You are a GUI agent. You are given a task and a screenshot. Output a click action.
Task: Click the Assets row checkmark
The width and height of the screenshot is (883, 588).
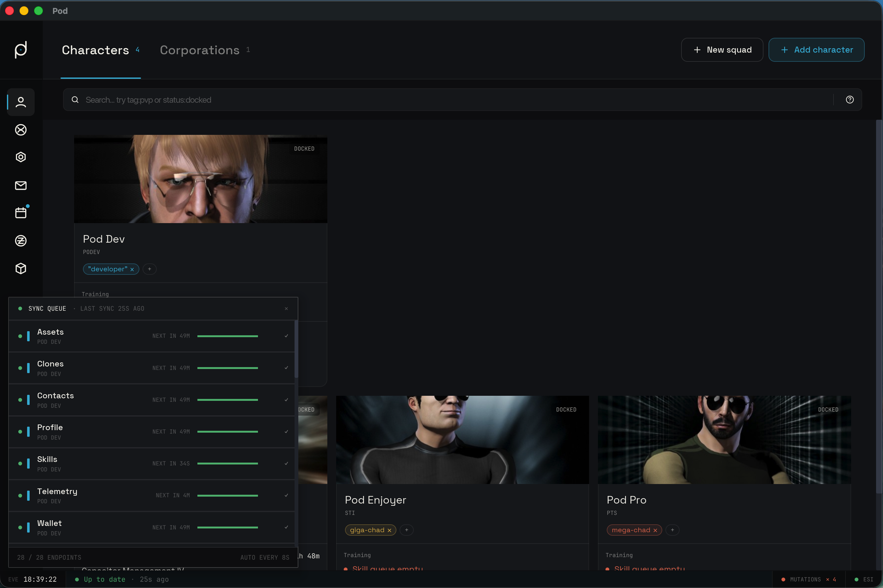coord(286,336)
